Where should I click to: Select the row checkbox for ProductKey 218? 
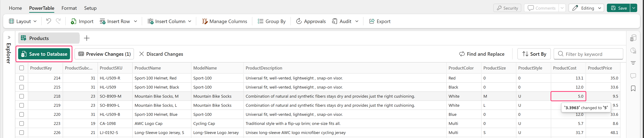22,96
